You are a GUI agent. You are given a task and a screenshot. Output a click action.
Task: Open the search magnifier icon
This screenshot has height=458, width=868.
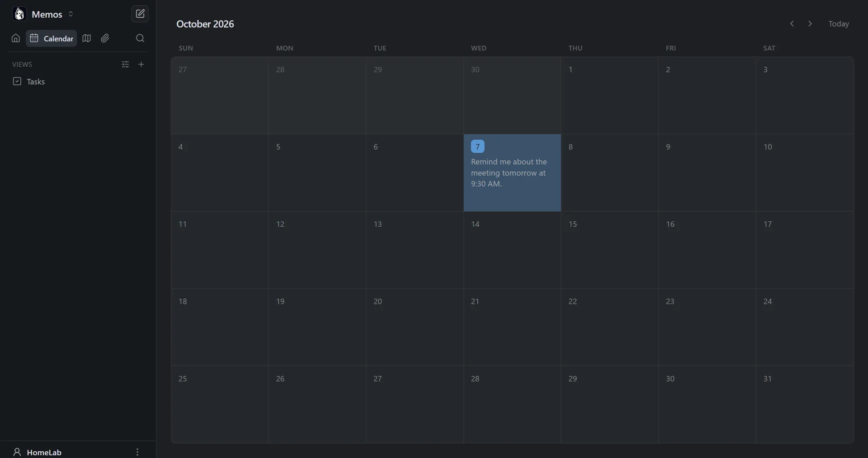pos(140,38)
